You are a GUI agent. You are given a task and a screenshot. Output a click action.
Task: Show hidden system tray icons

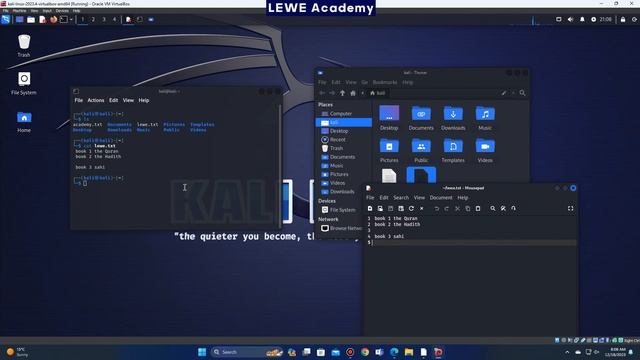567,352
